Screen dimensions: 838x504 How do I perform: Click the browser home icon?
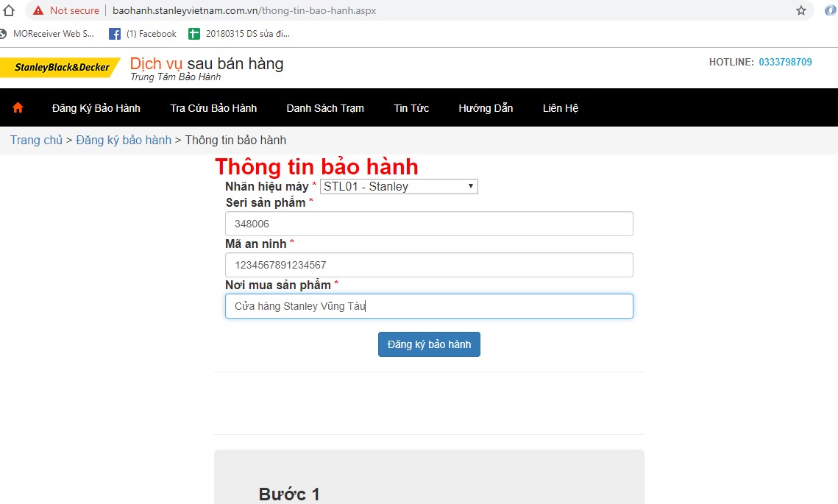point(8,10)
